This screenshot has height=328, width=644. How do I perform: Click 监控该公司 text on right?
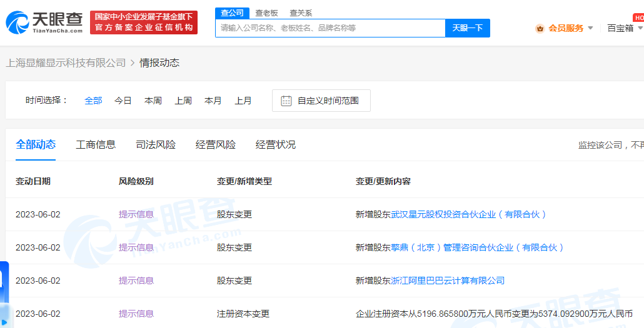click(600, 145)
